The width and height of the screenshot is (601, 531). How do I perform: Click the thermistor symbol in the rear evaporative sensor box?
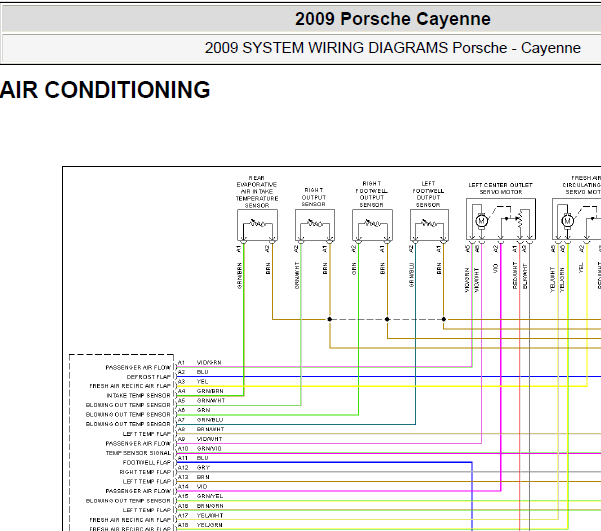[257, 223]
